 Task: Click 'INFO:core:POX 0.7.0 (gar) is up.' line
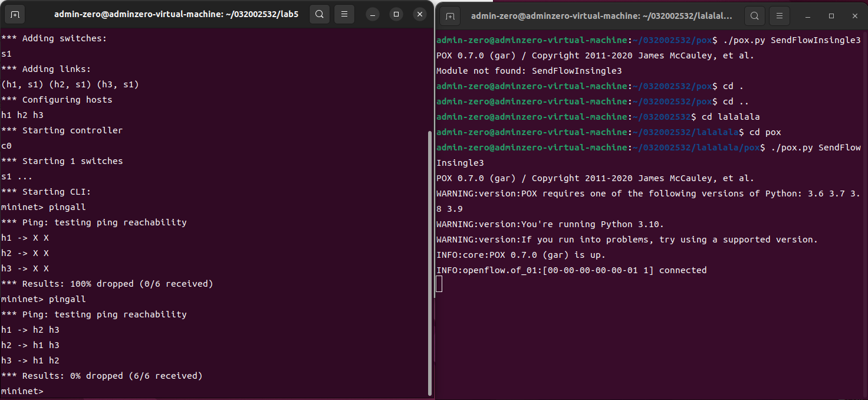point(521,255)
